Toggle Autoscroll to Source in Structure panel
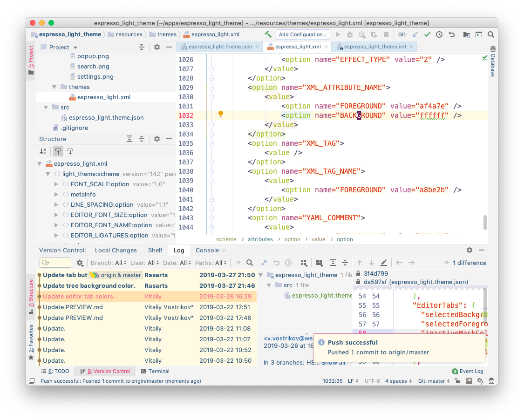The image size is (524, 420). [x=58, y=151]
